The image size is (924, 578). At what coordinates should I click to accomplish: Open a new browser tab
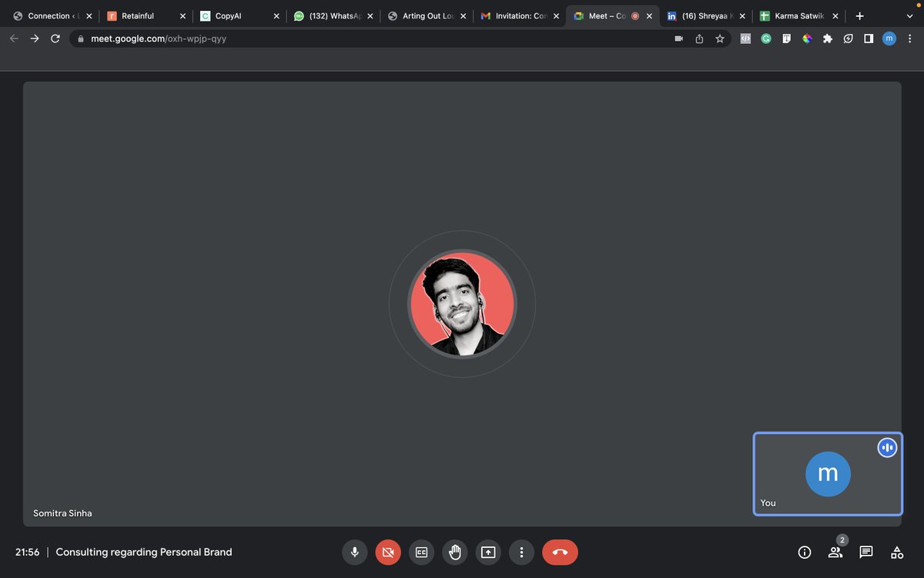pyautogui.click(x=860, y=15)
